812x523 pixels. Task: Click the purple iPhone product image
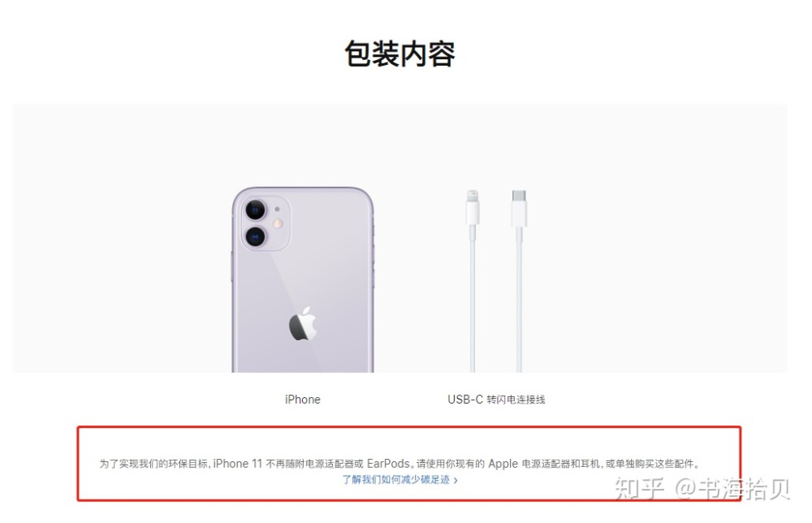302,279
